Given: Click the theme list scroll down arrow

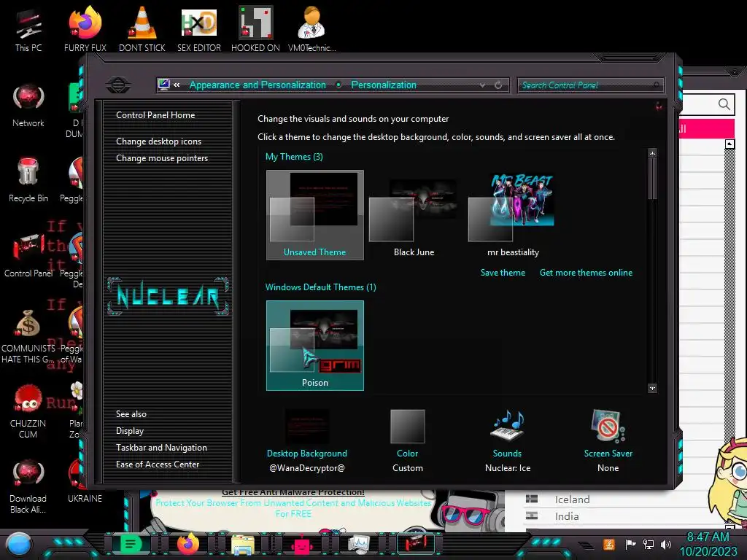Looking at the screenshot, I should [653, 388].
